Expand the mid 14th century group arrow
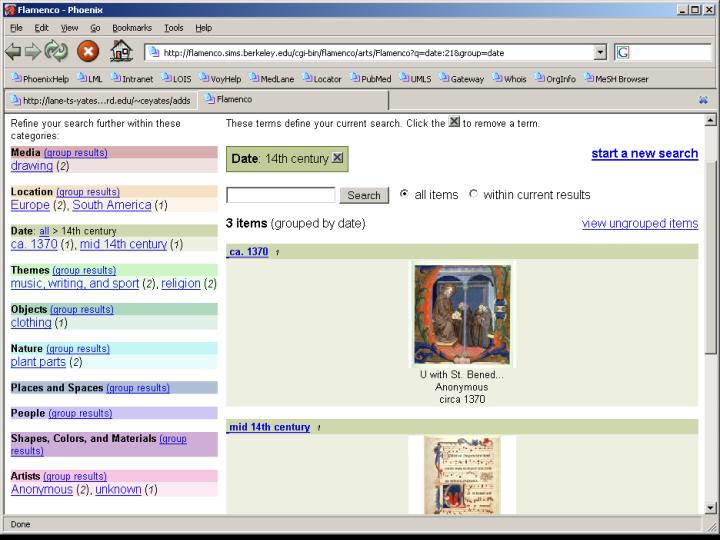Screen dimensions: 720x540 (319, 428)
